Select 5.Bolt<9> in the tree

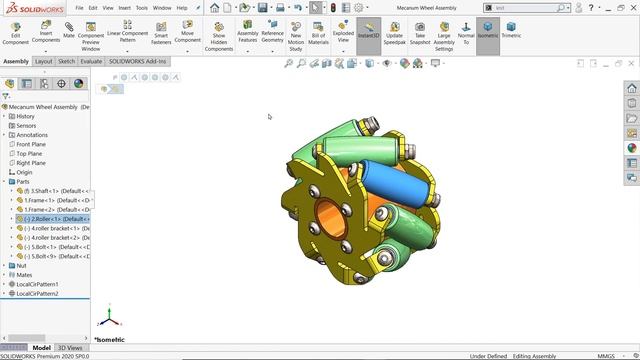click(x=53, y=256)
